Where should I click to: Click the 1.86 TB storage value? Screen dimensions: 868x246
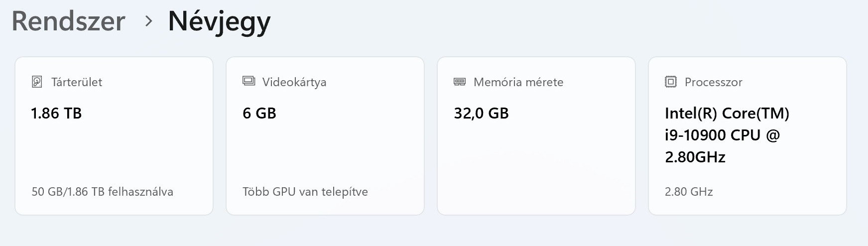click(x=56, y=114)
